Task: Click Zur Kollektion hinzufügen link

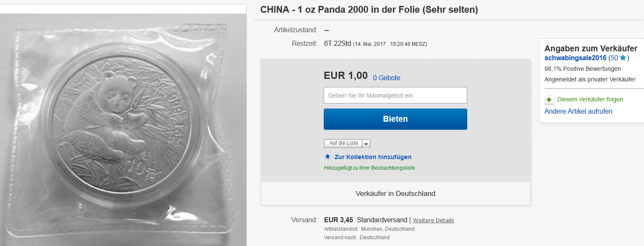Action: pyautogui.click(x=373, y=157)
